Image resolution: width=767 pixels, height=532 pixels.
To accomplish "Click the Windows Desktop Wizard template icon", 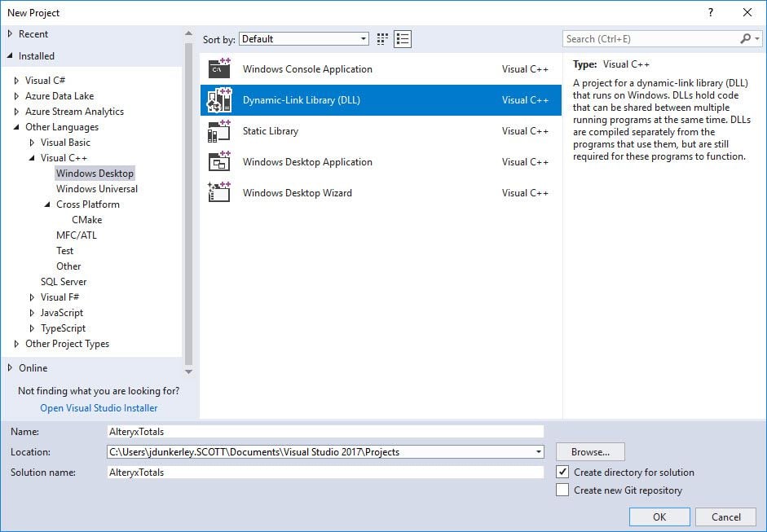I will [x=219, y=192].
